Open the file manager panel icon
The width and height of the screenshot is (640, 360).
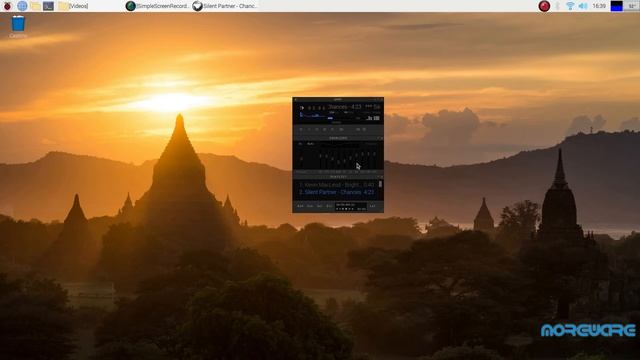click(35, 6)
